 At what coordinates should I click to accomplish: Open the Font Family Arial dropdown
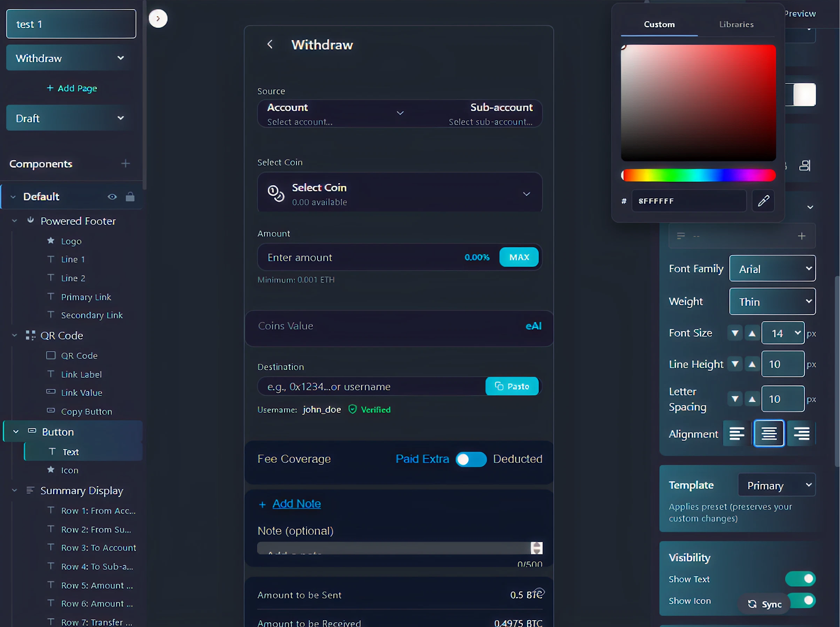772,269
